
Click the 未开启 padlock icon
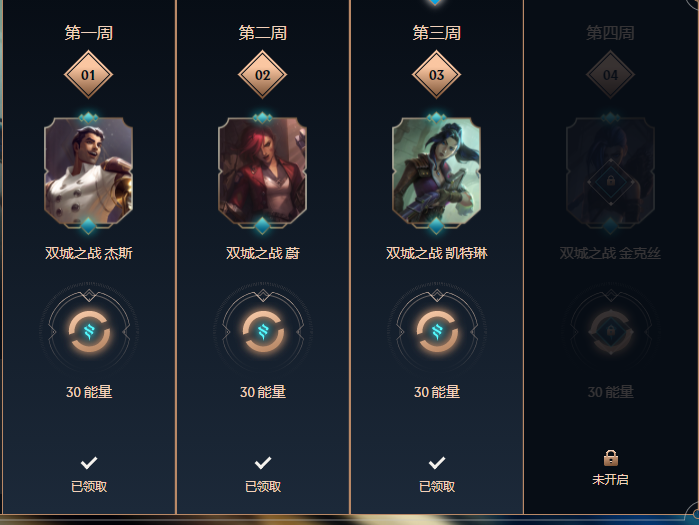click(610, 458)
